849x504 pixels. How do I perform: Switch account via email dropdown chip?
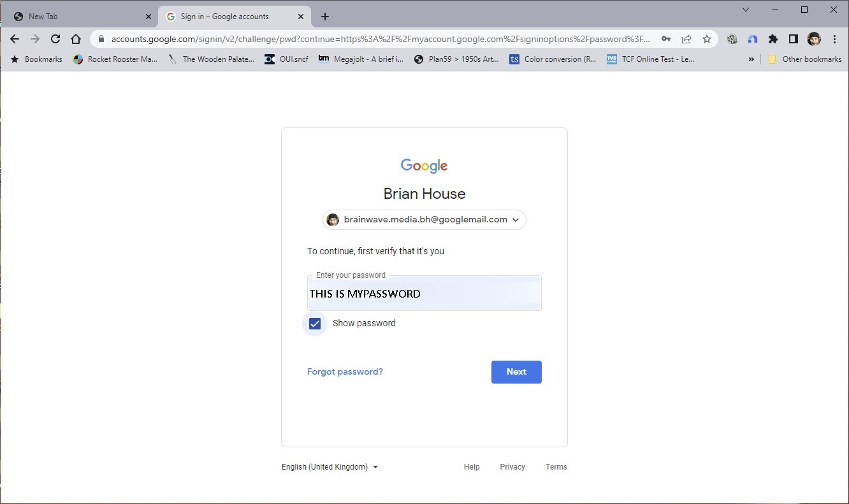click(x=424, y=220)
